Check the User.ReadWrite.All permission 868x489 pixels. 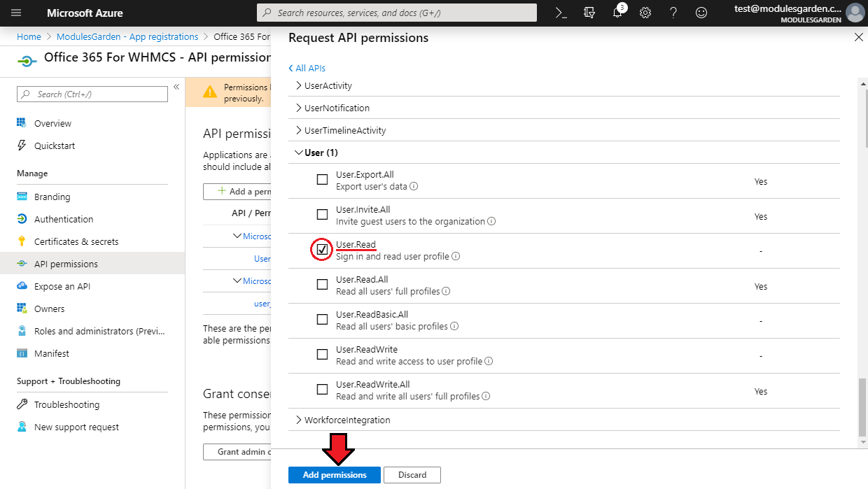pos(322,390)
